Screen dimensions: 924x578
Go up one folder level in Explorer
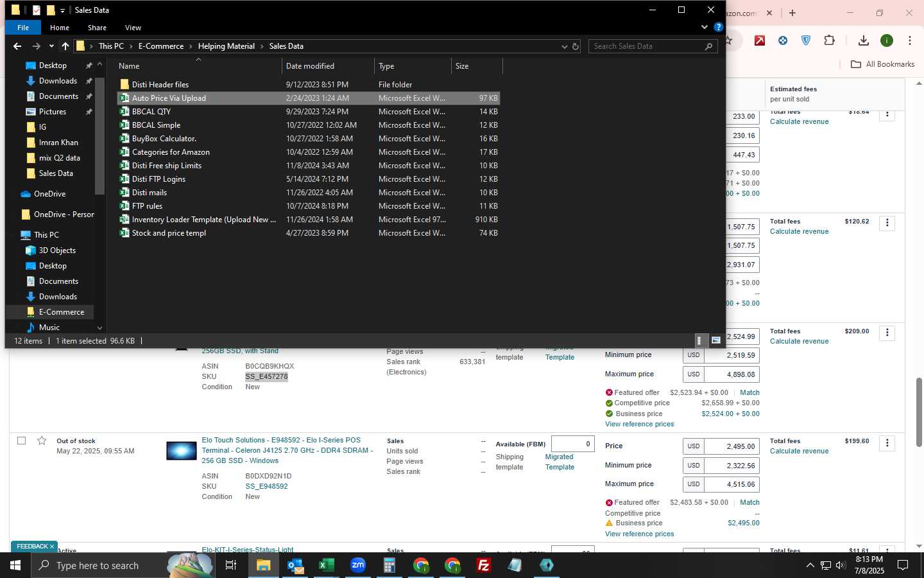tap(65, 46)
